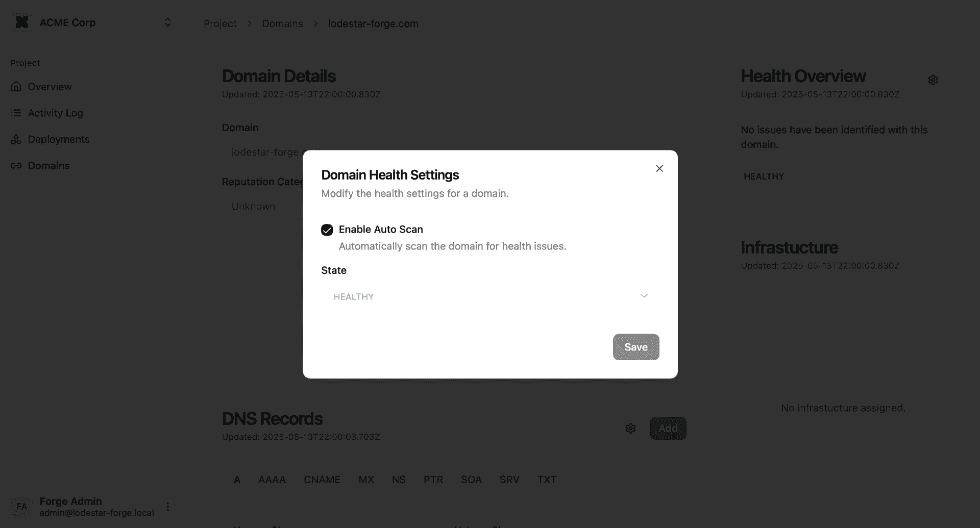The width and height of the screenshot is (980, 528).
Task: Click the No infrastucture assigned text
Action: point(843,408)
